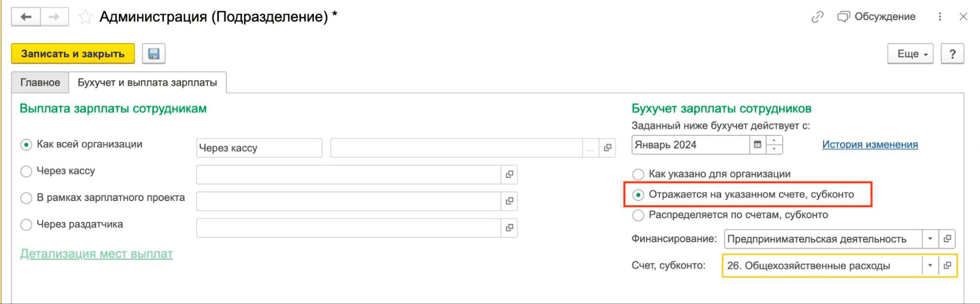Image resolution: width=980 pixels, height=304 pixels.
Task: Click the back navigation arrow
Action: click(26, 17)
